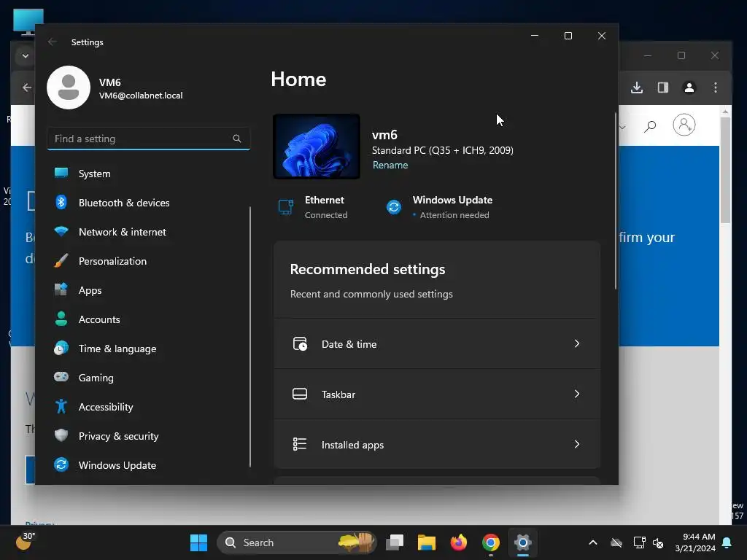Click the OneDrive cloud tray icon

coord(616,542)
